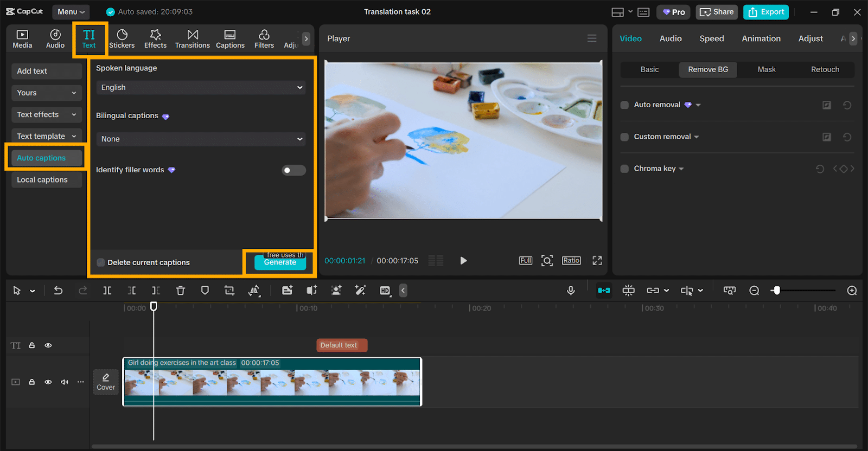This screenshot has width=868, height=451.
Task: Open the Menu dropdown
Action: (71, 11)
